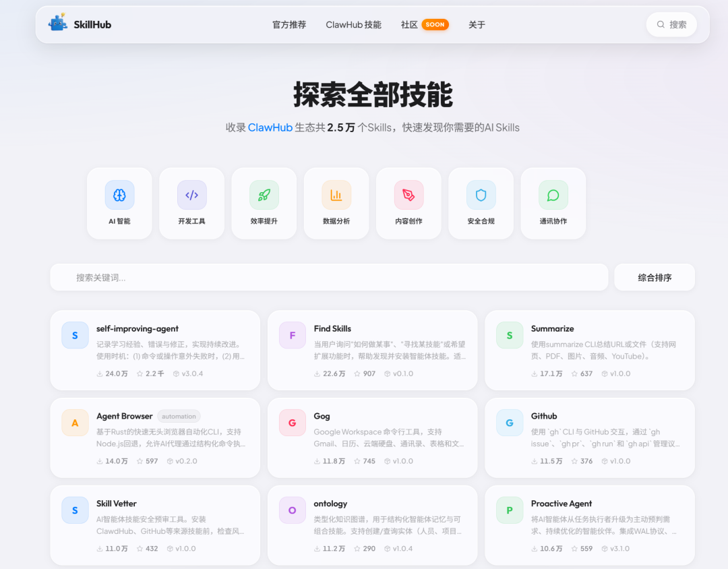Open the 通讯协作 chat bubble icon
The image size is (728, 569).
click(553, 195)
